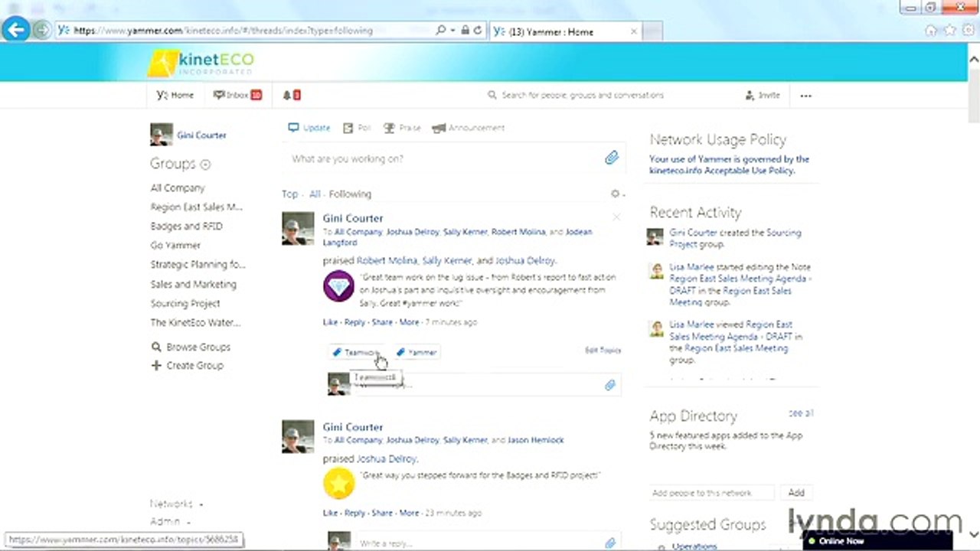Click the browser Forward arrow button

click(42, 31)
